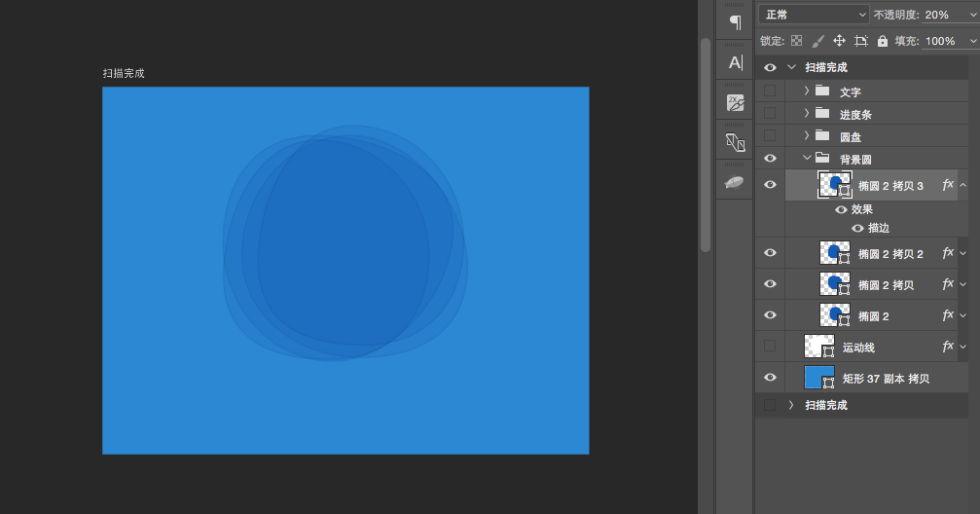The image size is (980, 514).
Task: Hide layer 椭圆 2 拷贝 2
Action: (x=770, y=253)
